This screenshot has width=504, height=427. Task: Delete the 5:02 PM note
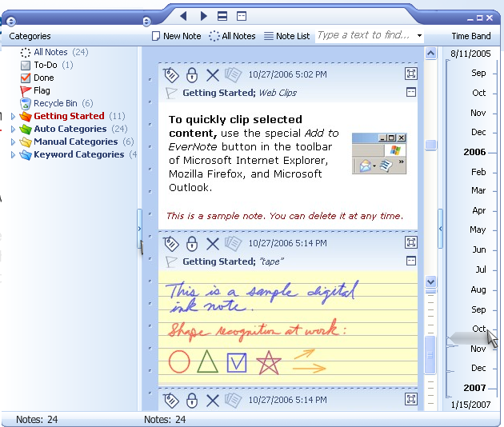click(x=213, y=75)
